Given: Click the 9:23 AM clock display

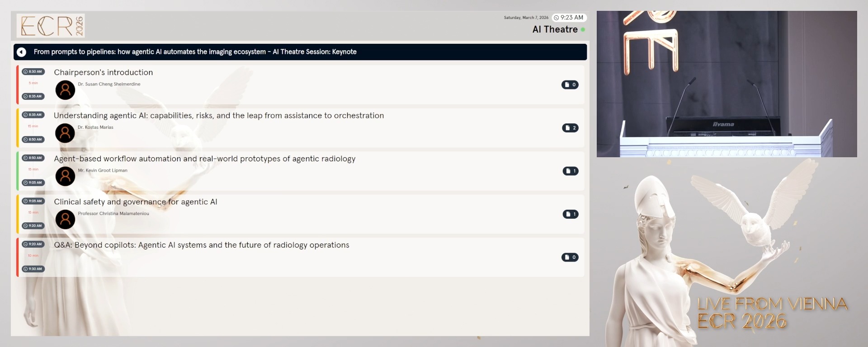Looking at the screenshot, I should click(x=569, y=18).
